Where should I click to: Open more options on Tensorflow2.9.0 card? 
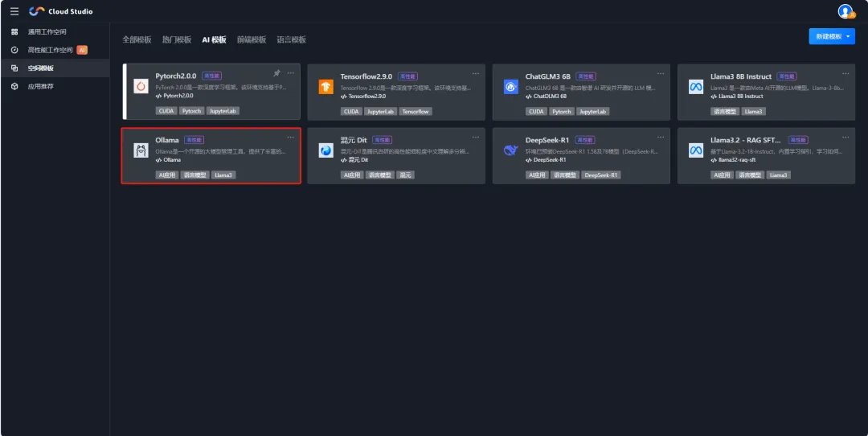(476, 73)
